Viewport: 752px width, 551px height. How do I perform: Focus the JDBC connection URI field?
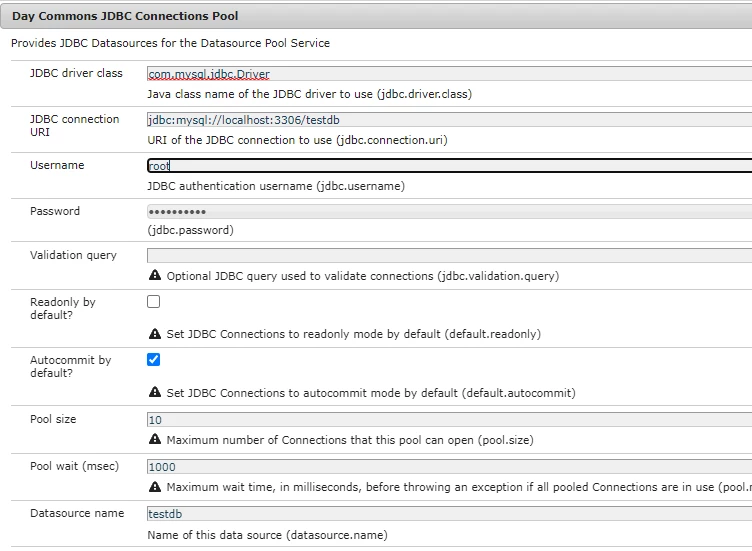[x=448, y=120]
